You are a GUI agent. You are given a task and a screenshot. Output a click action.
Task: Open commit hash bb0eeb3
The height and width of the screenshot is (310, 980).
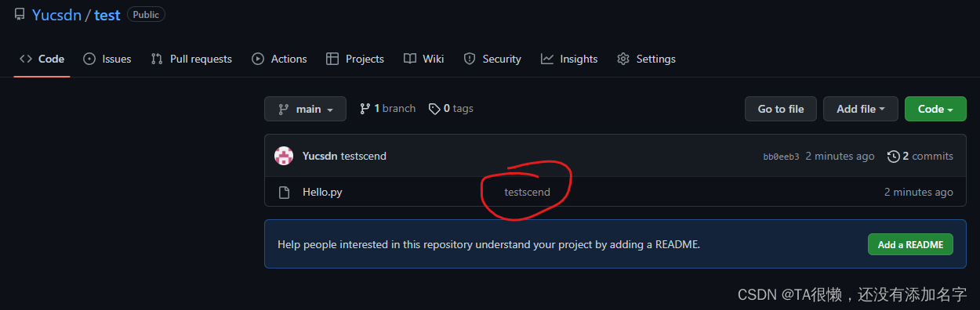(781, 157)
